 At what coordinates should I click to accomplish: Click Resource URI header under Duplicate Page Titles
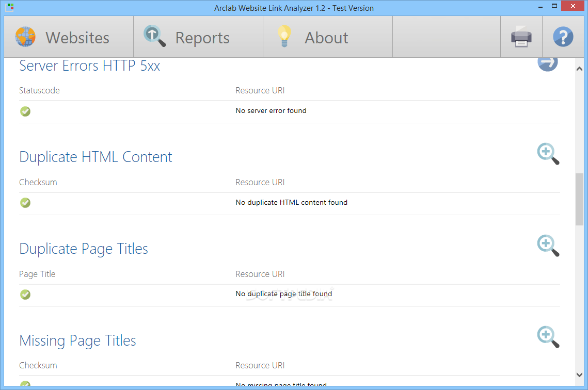[260, 274]
